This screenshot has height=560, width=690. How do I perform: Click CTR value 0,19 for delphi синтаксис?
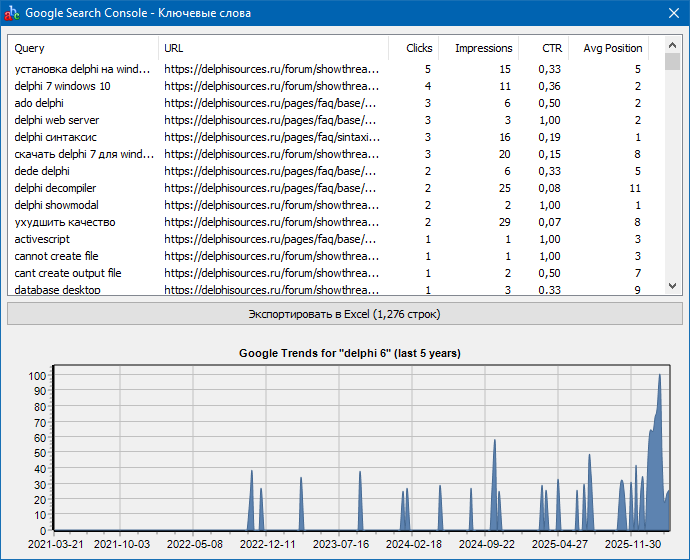click(x=549, y=137)
